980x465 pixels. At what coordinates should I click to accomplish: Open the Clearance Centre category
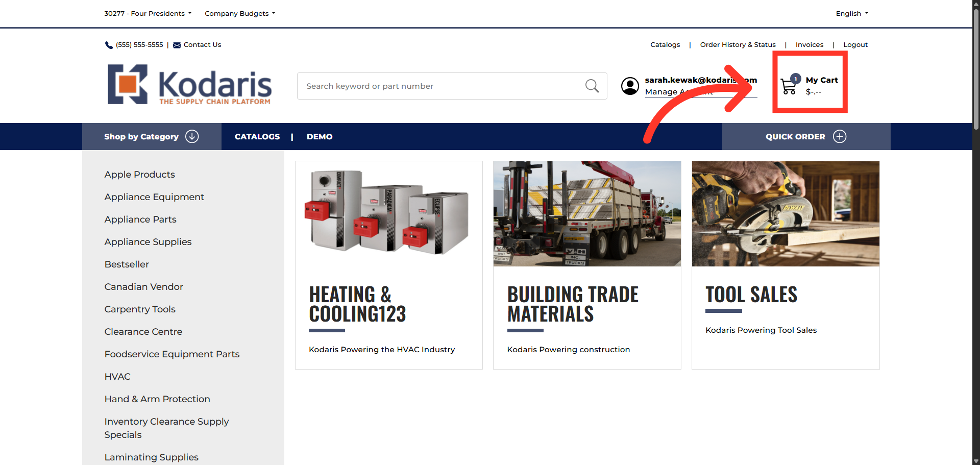tap(143, 331)
